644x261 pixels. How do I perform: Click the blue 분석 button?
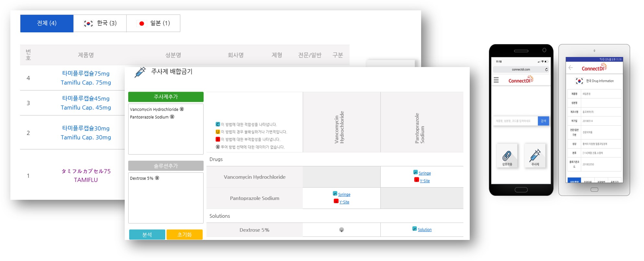147,234
